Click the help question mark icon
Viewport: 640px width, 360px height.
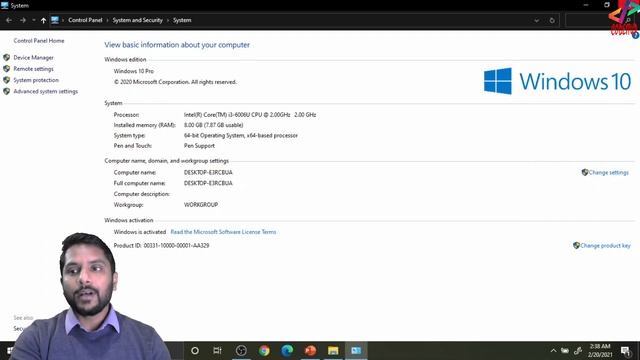tap(636, 36)
